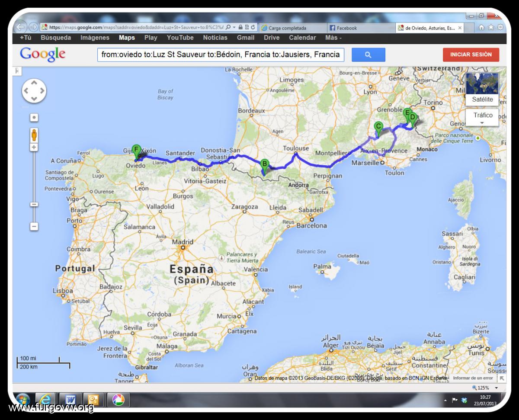
Task: Click the Madrid label on the map
Action: 183,242
